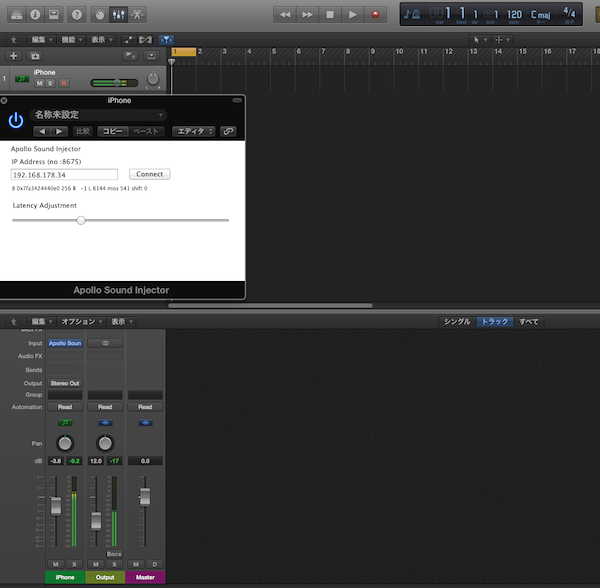Mute the Output channel strip
The image size is (600, 588).
point(96,564)
